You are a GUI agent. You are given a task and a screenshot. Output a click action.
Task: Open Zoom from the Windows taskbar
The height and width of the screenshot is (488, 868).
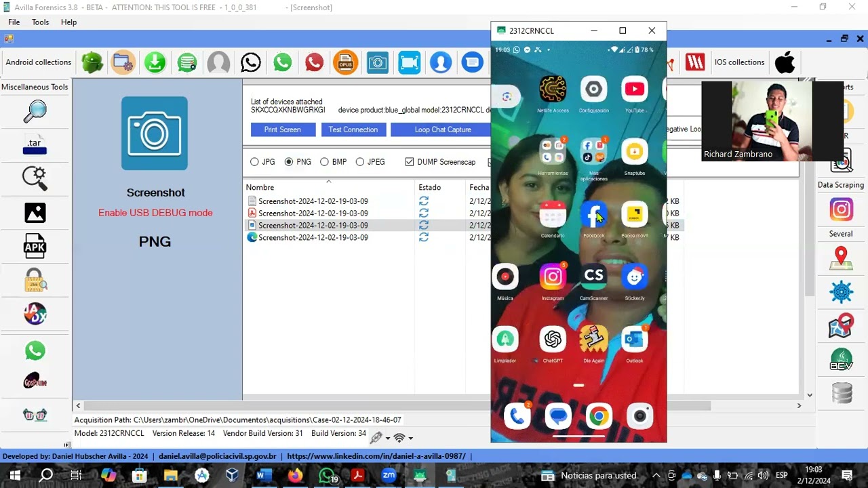[x=389, y=476]
